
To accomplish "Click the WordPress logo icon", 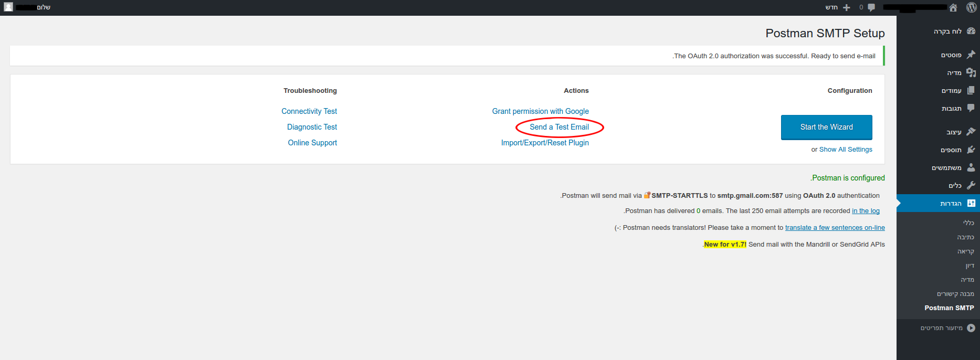I will 972,7.
